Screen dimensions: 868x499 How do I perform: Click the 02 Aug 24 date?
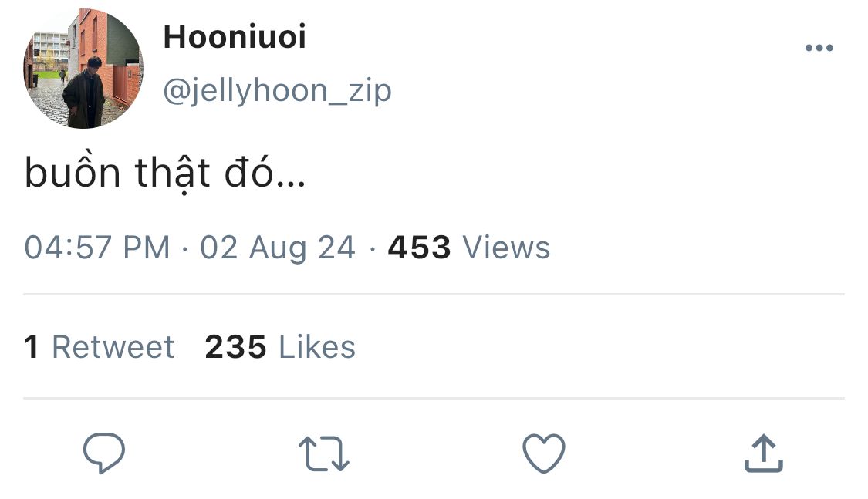tap(277, 248)
